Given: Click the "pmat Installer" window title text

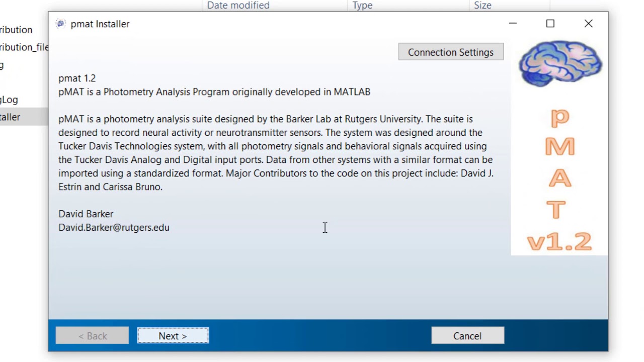Looking at the screenshot, I should [x=100, y=24].
